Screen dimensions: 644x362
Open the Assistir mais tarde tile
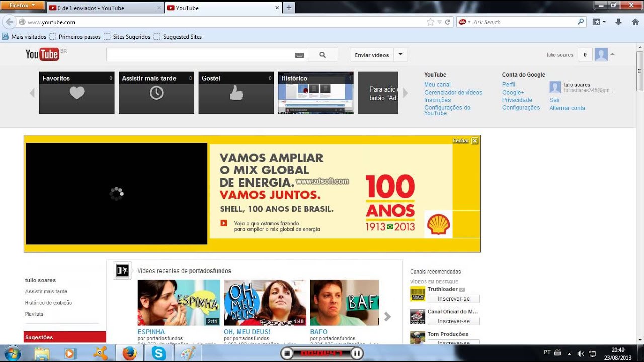(x=156, y=93)
